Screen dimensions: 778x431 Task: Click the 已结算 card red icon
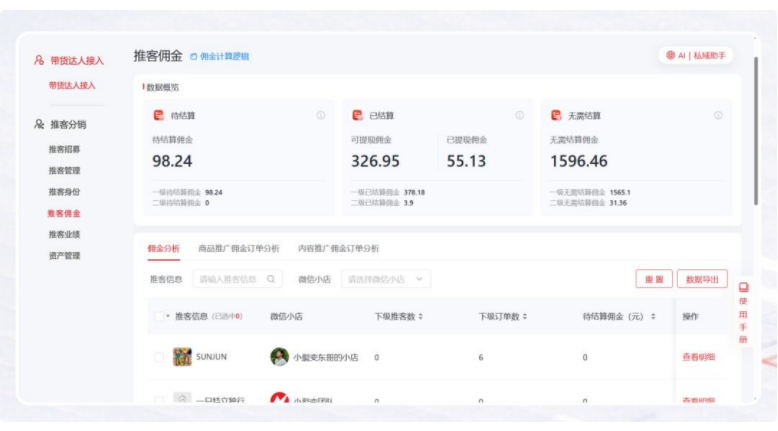(x=357, y=115)
